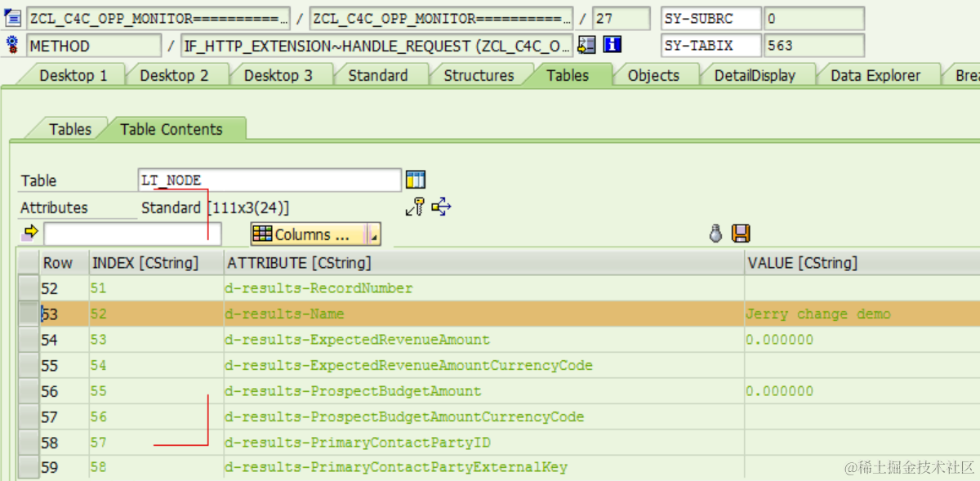This screenshot has width=980, height=481.
Task: Click the select-all corner cell of the table
Action: [x=29, y=262]
